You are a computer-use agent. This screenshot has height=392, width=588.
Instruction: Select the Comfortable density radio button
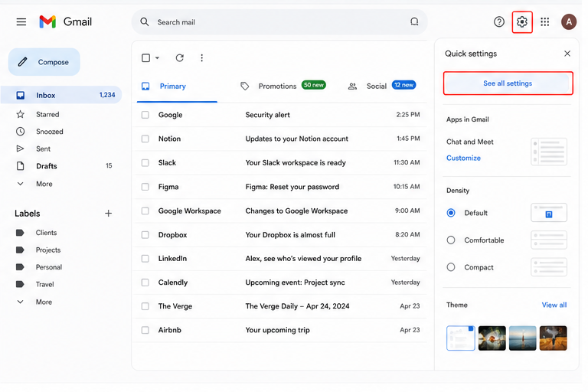pyautogui.click(x=451, y=240)
